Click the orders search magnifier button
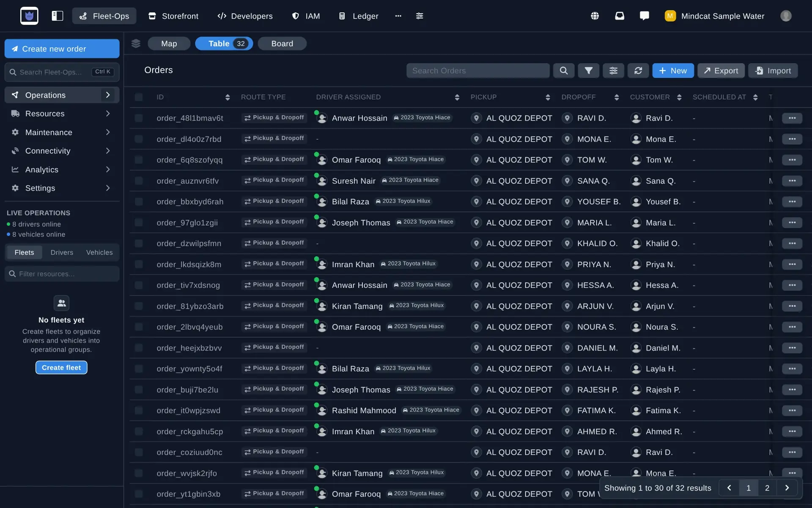Image resolution: width=812 pixels, height=508 pixels. tap(564, 71)
